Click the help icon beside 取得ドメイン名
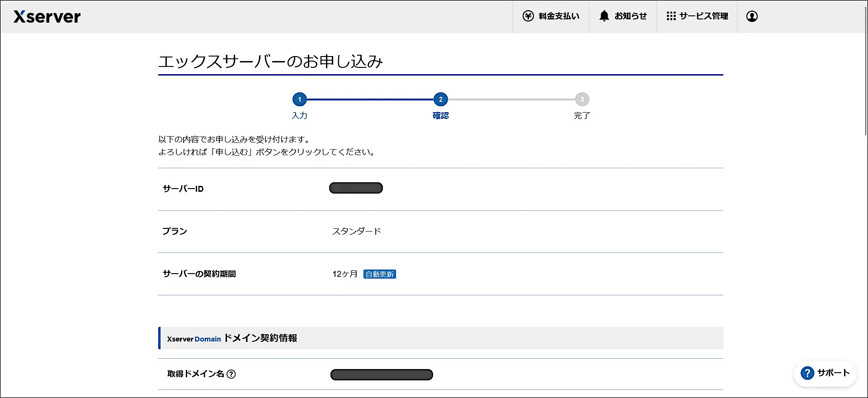 (231, 374)
